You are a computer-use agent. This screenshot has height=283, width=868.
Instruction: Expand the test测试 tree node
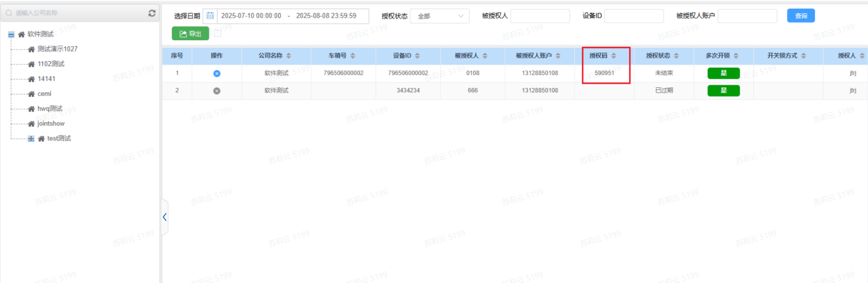pyautogui.click(x=31, y=139)
